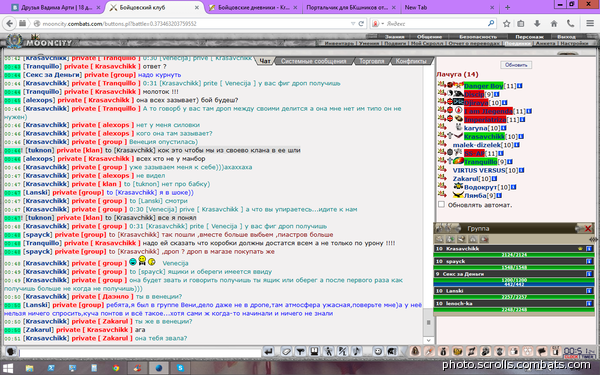
Task: Click the info icon next to spayck in group
Action: tap(589, 261)
